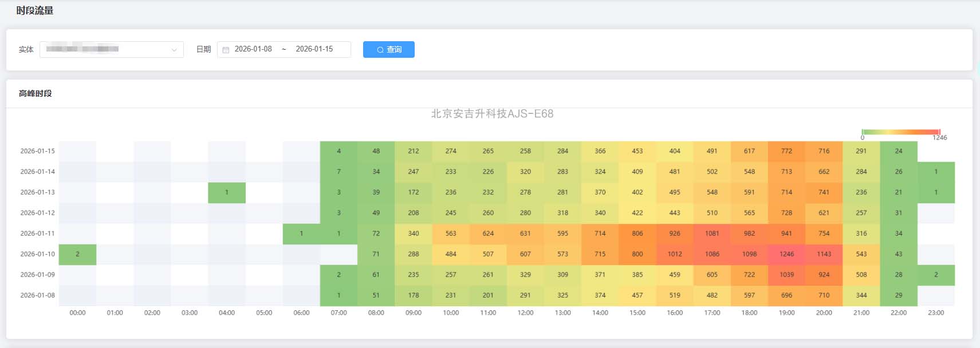Select the start date 2026-01-08 field
980x348 pixels.
pyautogui.click(x=253, y=49)
